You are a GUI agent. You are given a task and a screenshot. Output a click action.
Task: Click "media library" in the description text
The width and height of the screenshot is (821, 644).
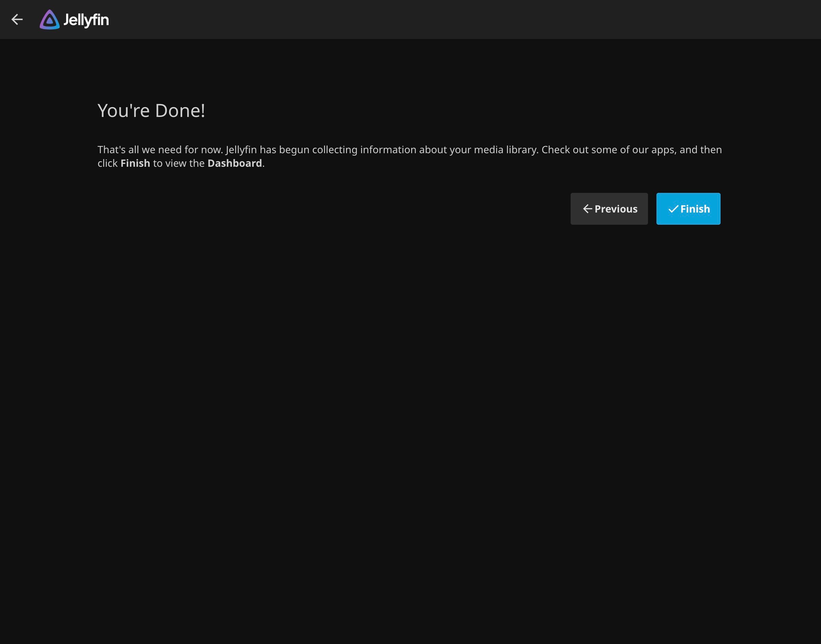[505, 150]
